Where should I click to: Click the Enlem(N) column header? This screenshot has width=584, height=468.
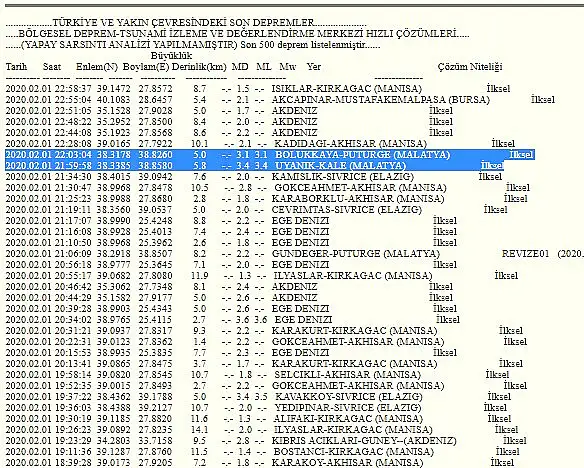click(x=97, y=67)
